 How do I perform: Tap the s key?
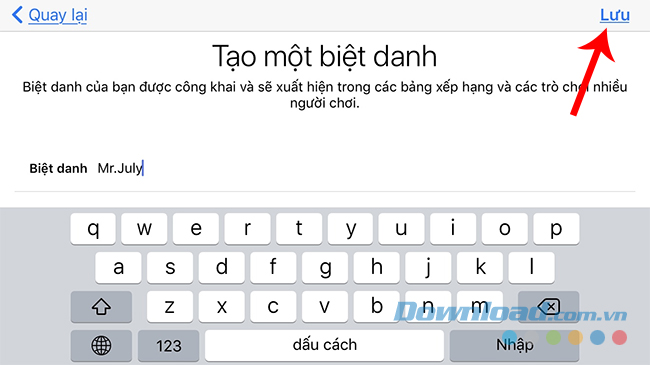[x=170, y=268]
